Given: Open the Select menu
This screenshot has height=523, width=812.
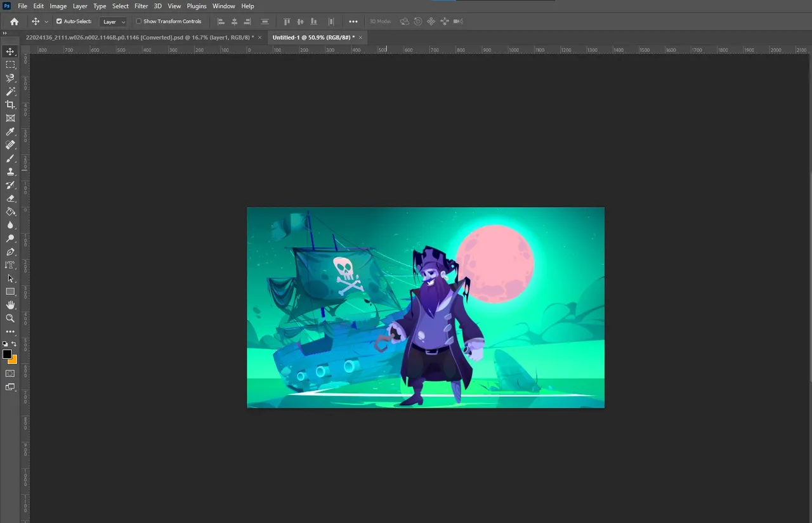Looking at the screenshot, I should click(x=121, y=6).
